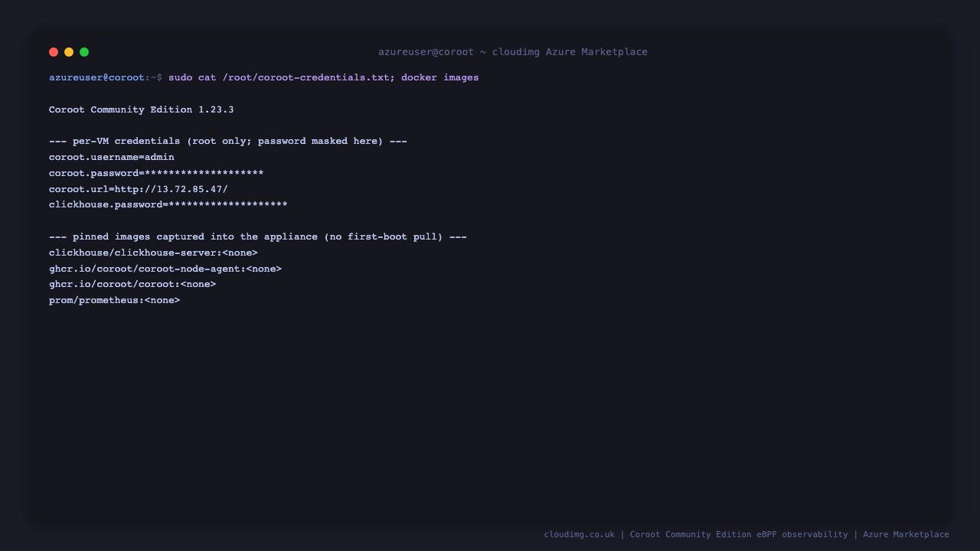Click the azureuser@coroot shell prompt
Image resolution: width=980 pixels, height=551 pixels.
(x=106, y=77)
